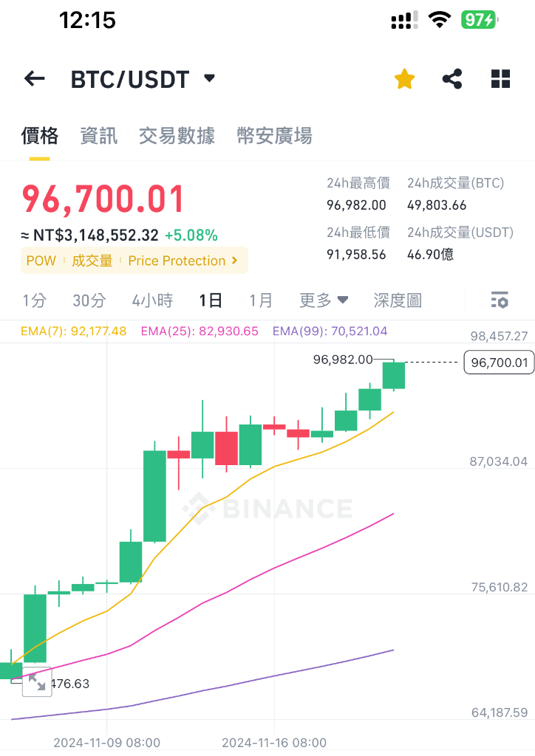Viewport: 535px width, 756px height.
Task: Tap the Price Protection label
Action: point(177,261)
